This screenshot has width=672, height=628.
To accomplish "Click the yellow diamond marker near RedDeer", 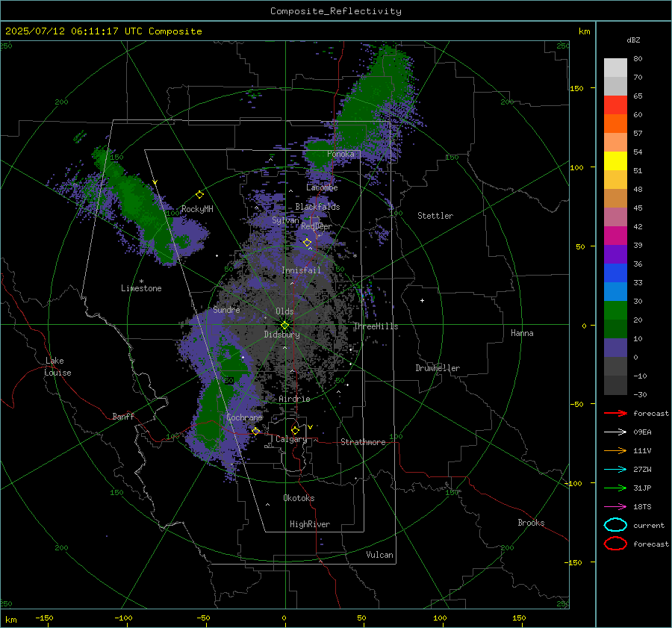I will 308,243.
